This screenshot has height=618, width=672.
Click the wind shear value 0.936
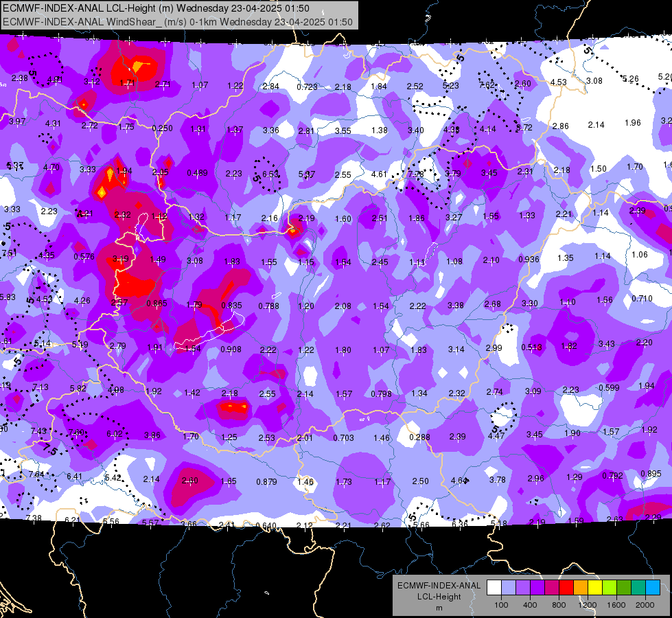529,260
